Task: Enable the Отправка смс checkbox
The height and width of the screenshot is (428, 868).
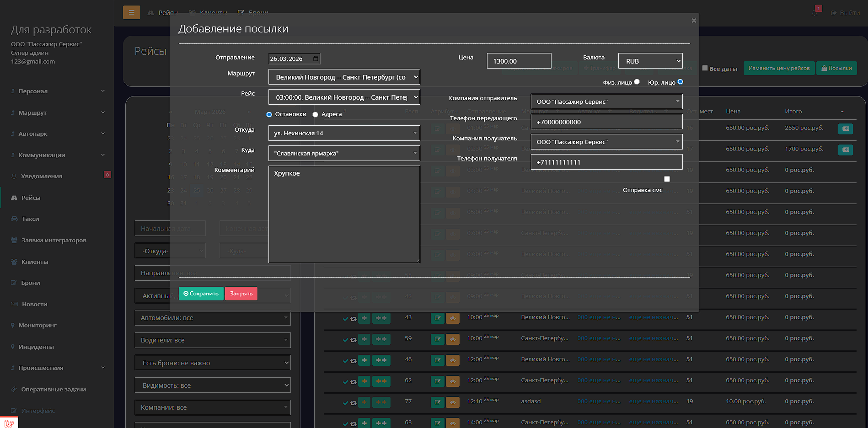Action: (x=667, y=179)
